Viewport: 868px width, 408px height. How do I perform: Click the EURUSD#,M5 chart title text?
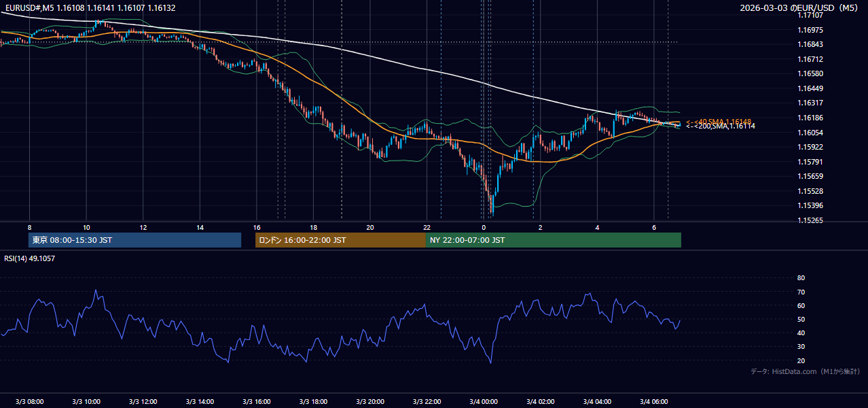point(90,7)
